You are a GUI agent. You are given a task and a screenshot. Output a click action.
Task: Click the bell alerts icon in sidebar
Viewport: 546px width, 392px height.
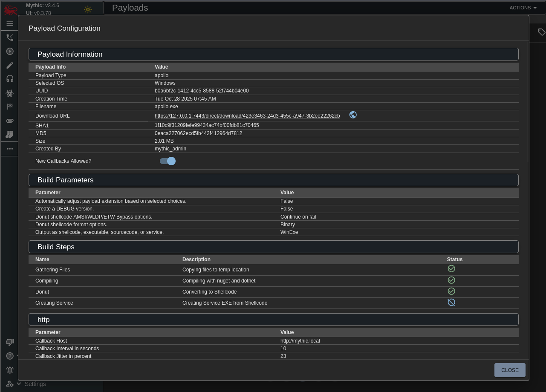point(10,370)
